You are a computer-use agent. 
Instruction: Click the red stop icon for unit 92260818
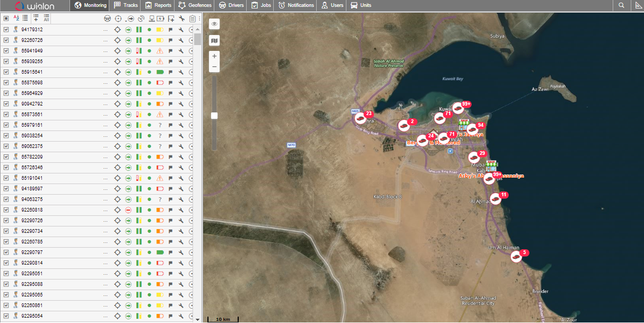tap(128, 210)
